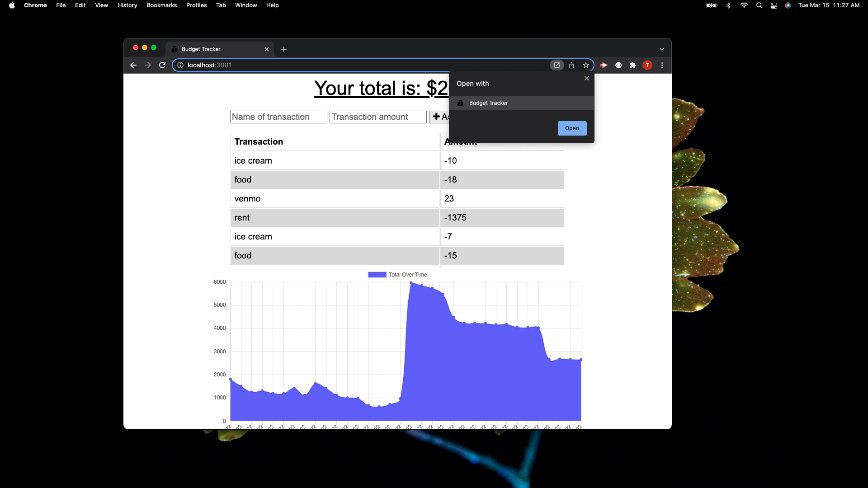Reload the Budget Tracker page

(162, 65)
